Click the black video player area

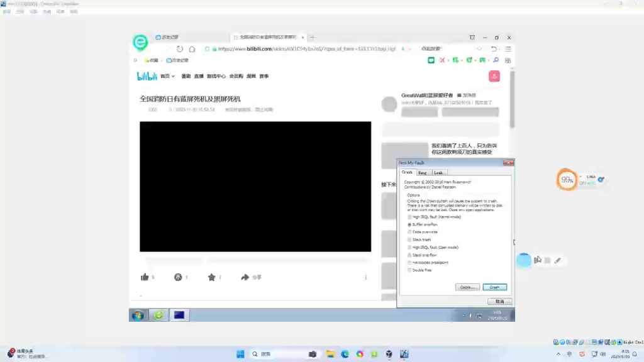point(255,186)
